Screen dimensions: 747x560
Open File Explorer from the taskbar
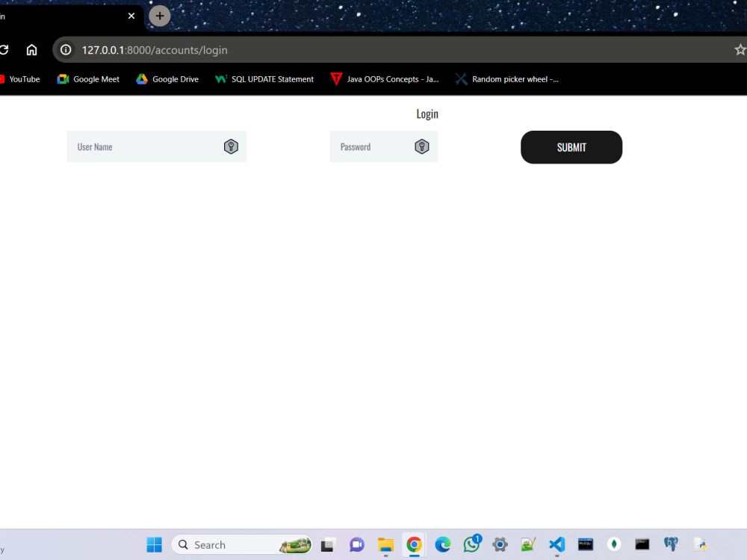click(x=385, y=545)
